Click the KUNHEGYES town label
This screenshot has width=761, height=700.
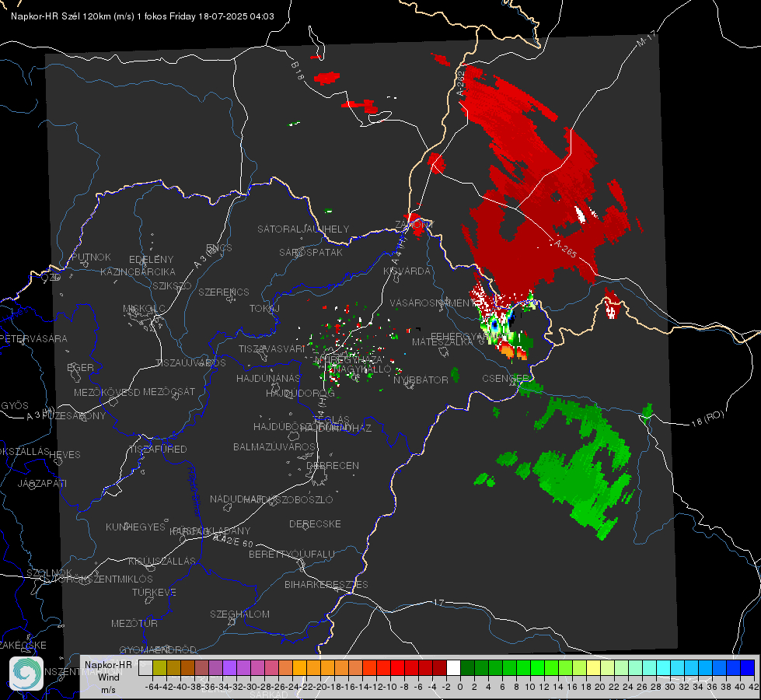(x=135, y=527)
